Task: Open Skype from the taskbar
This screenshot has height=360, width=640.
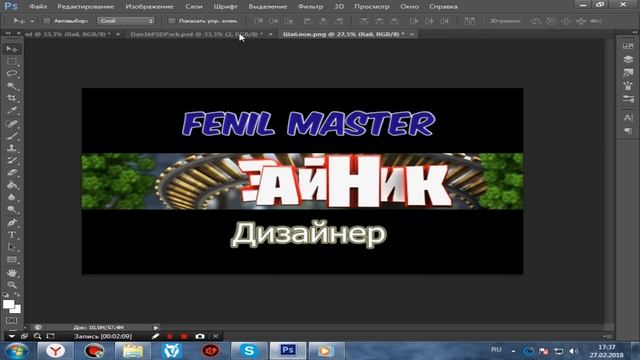Action: 249,351
